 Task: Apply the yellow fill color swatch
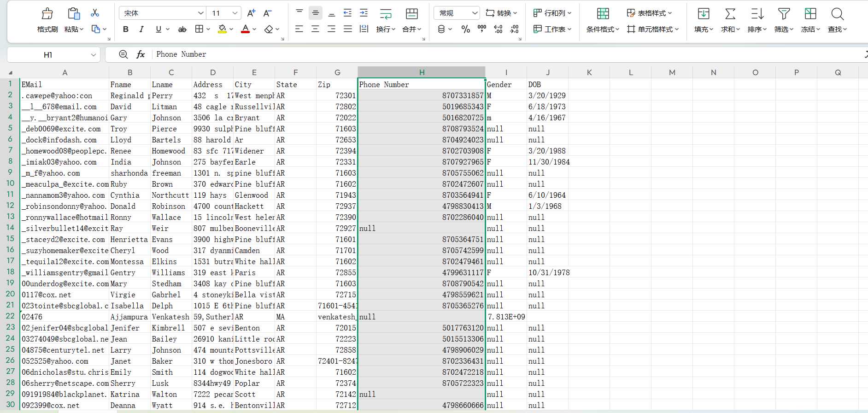click(x=223, y=29)
